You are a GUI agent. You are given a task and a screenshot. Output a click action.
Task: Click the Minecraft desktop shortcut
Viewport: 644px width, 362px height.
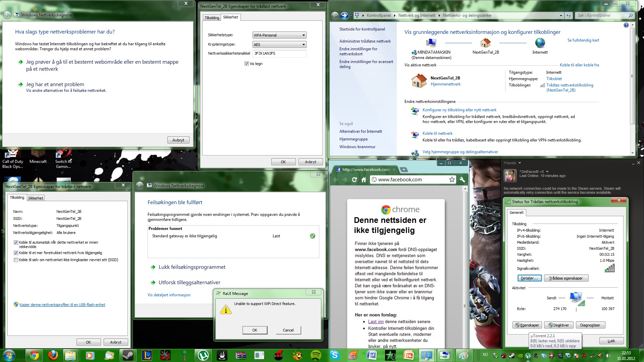click(x=38, y=157)
